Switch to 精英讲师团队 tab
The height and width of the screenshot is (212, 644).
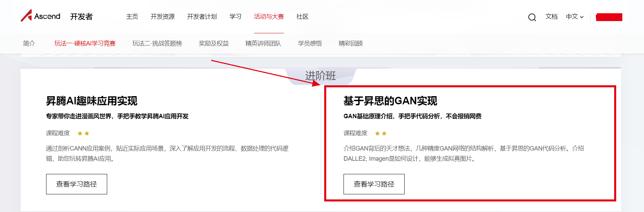[263, 43]
